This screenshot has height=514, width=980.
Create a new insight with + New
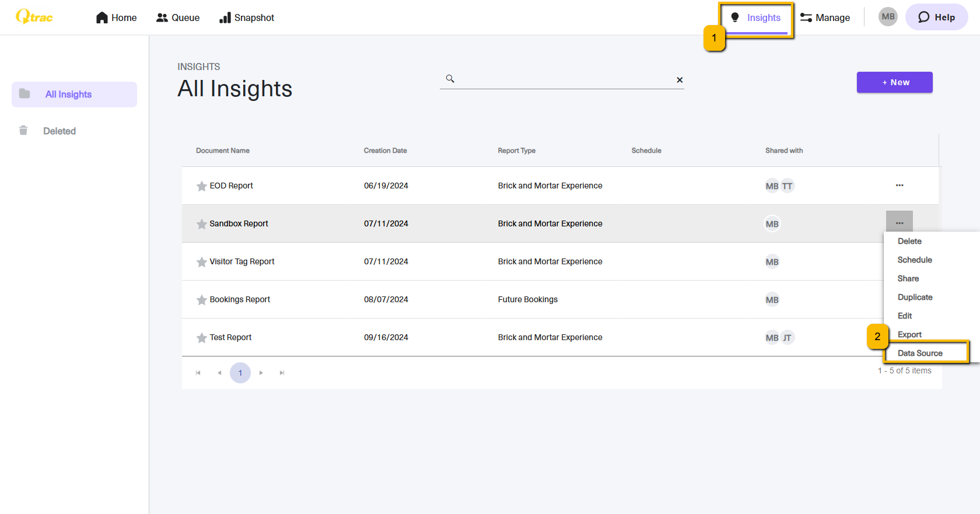coord(894,82)
